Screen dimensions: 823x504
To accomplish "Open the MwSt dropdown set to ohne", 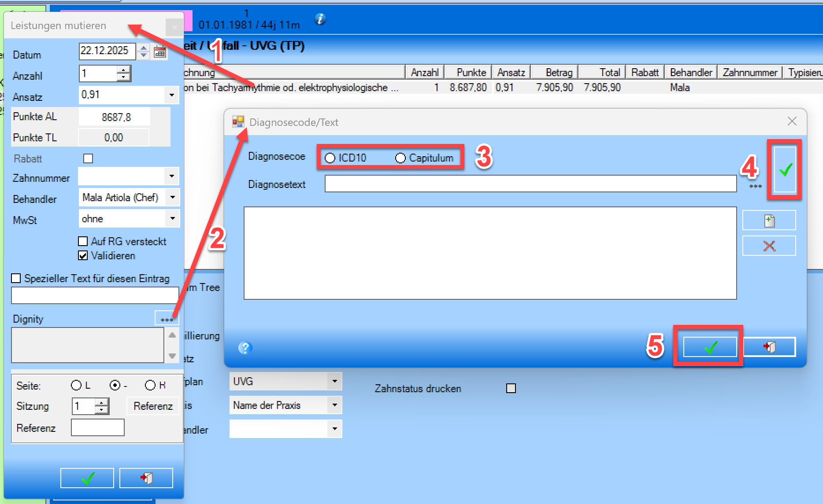I will 173,218.
